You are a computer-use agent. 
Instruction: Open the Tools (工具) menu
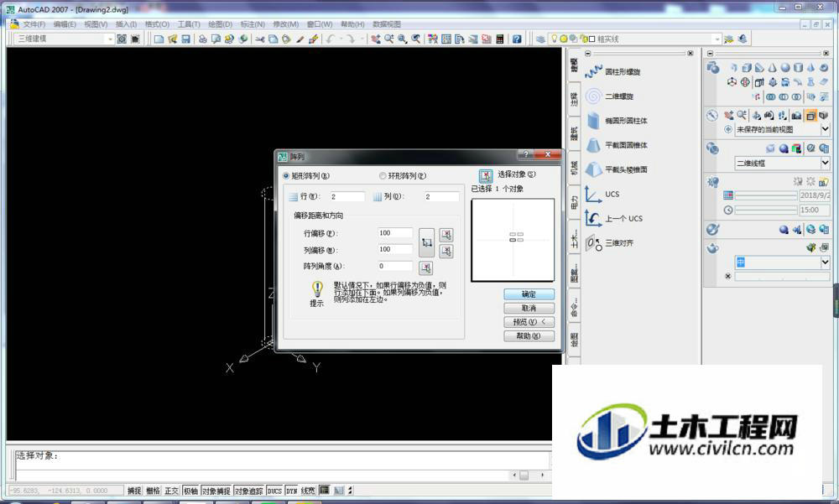coord(189,24)
